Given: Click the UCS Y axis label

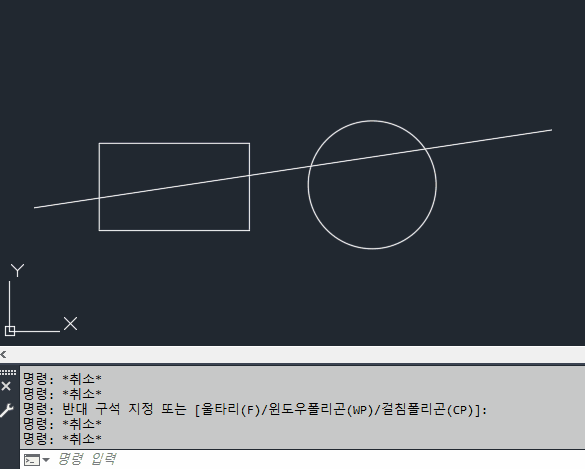Looking at the screenshot, I should [x=17, y=270].
